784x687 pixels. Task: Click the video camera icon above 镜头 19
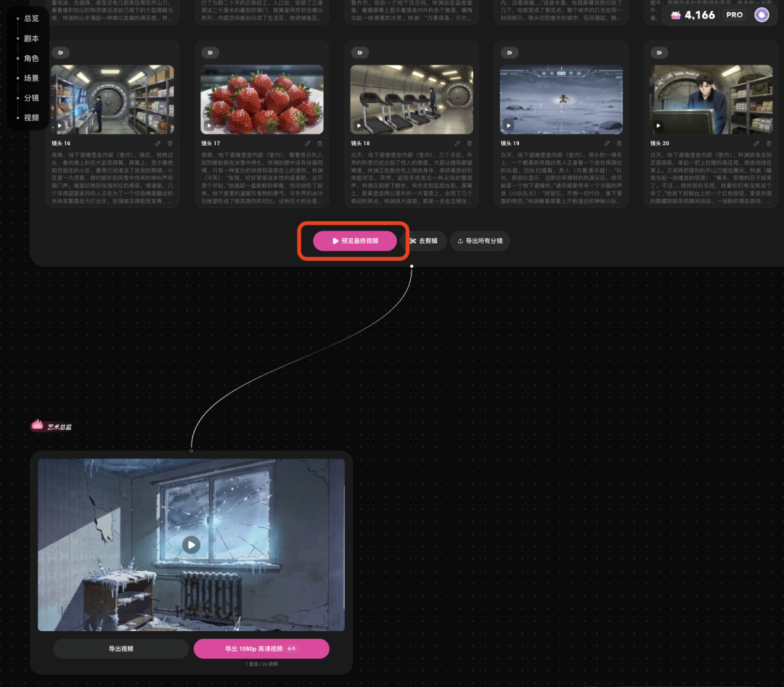(509, 53)
